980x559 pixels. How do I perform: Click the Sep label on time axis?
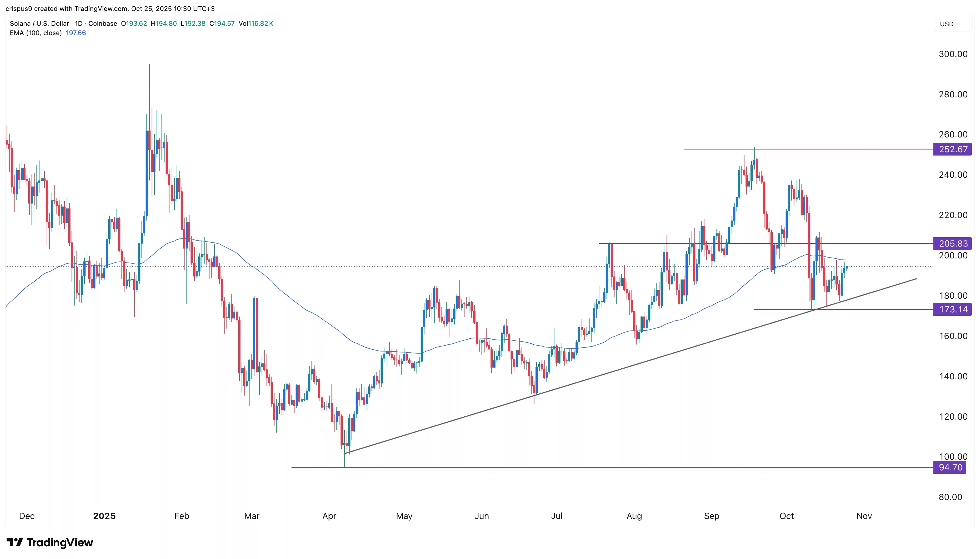point(711,516)
